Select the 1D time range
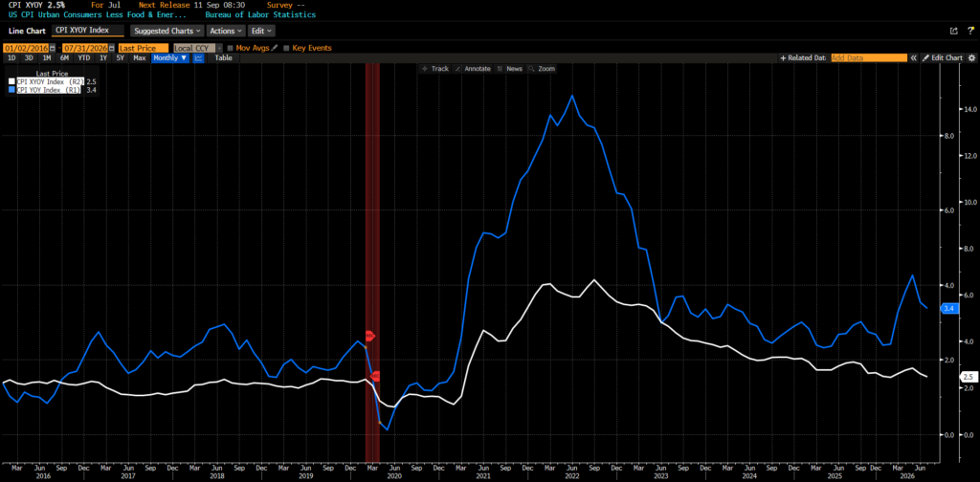The height and width of the screenshot is (482, 980). pos(11,58)
